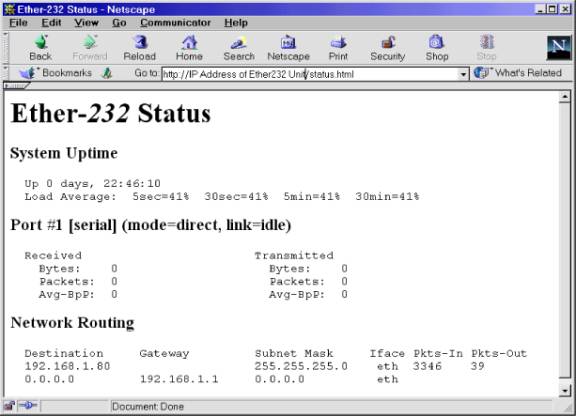
Task: Expand the collapsed personal toolbar tab
Action: (17, 86)
